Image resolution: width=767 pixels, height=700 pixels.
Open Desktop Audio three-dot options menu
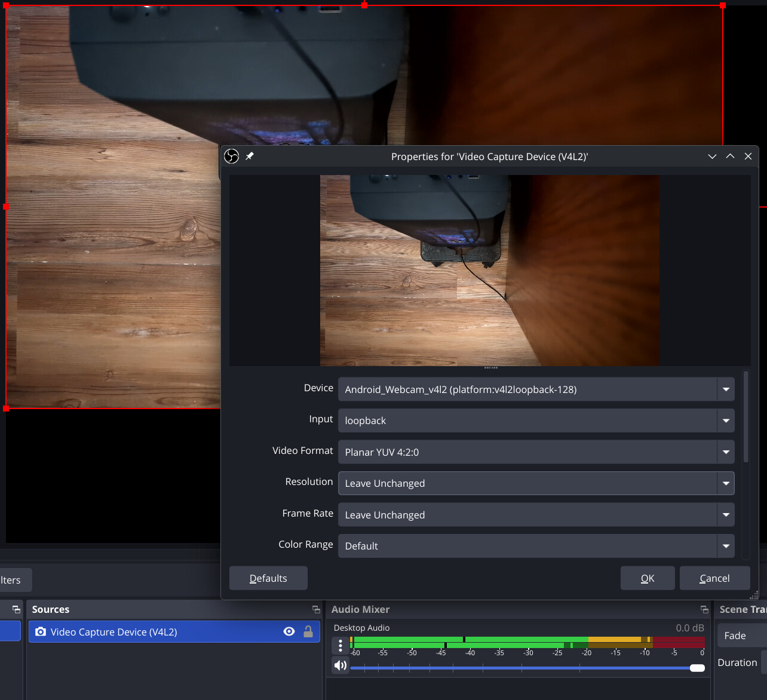(x=340, y=646)
